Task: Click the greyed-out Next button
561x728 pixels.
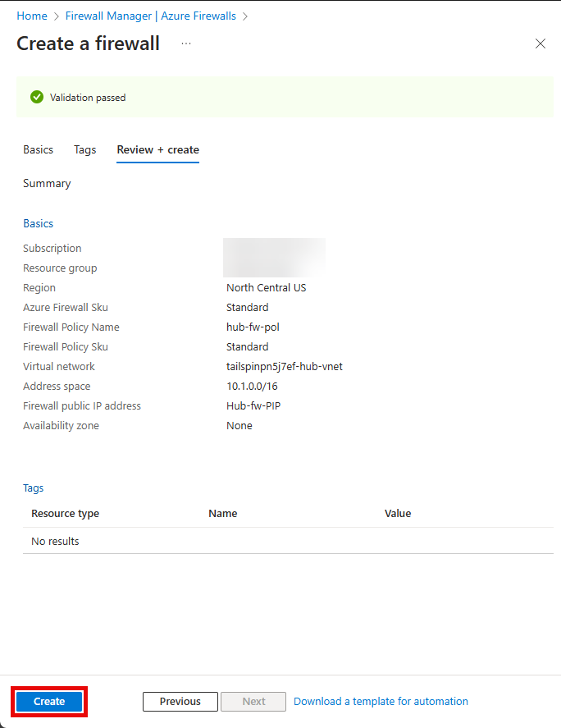Action: [253, 702]
